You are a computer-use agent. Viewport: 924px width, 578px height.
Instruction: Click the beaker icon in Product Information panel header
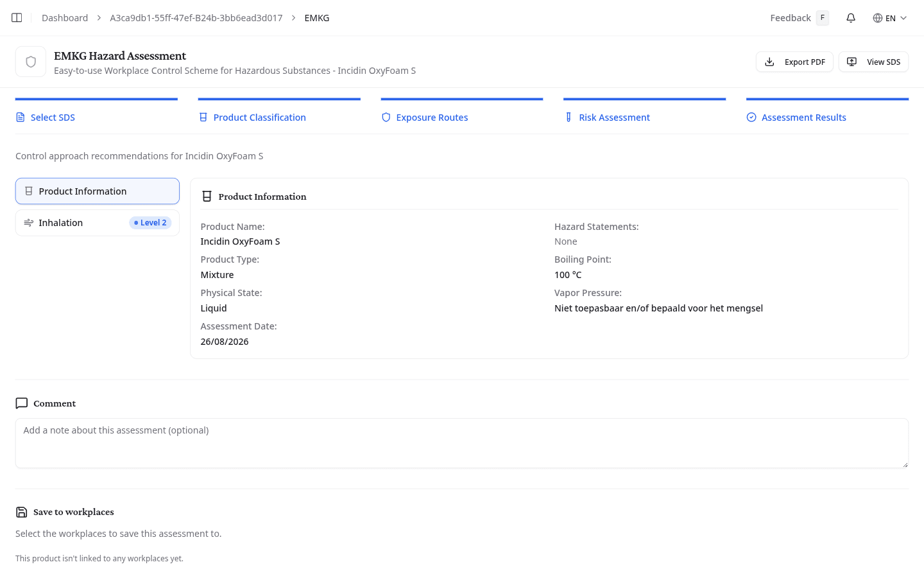click(x=207, y=197)
